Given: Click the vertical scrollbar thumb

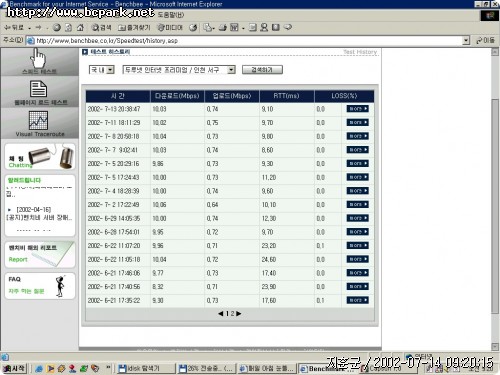Looking at the screenshot, I should pos(495,205).
